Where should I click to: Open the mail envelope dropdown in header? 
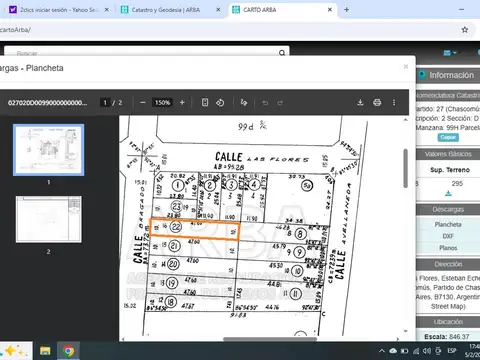pos(450,53)
